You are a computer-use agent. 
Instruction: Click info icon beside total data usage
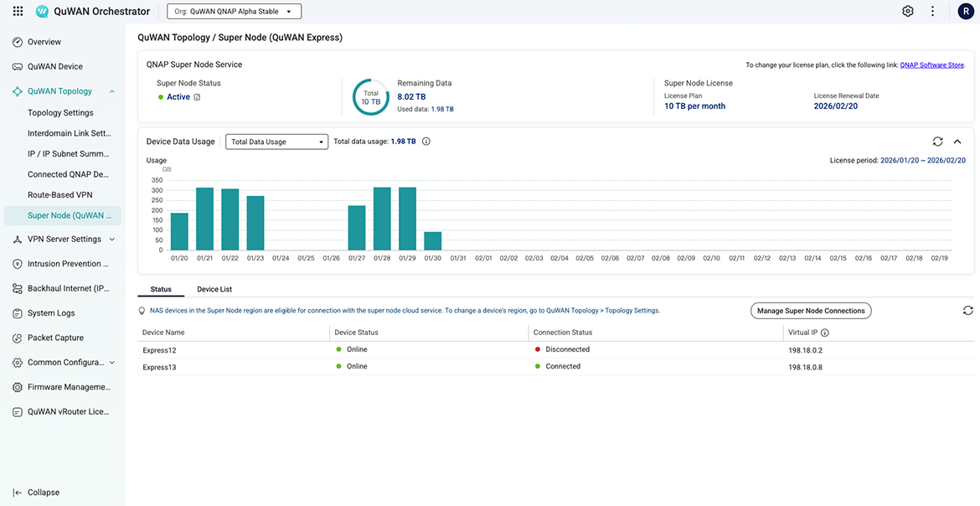point(426,142)
